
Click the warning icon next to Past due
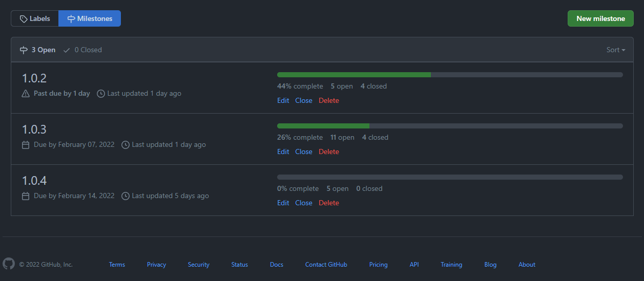[x=26, y=94]
